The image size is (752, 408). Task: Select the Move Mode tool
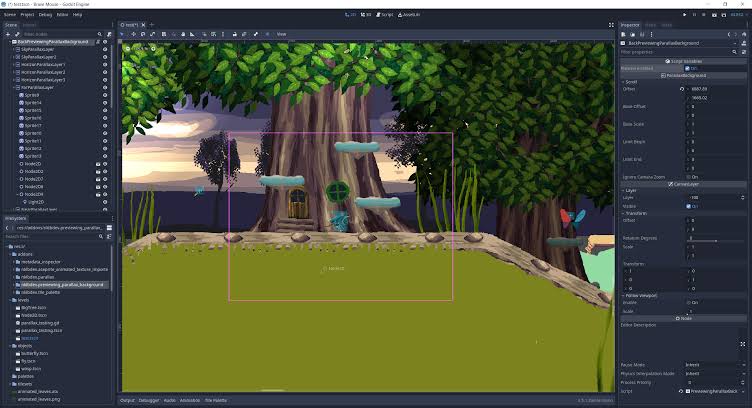pos(133,34)
